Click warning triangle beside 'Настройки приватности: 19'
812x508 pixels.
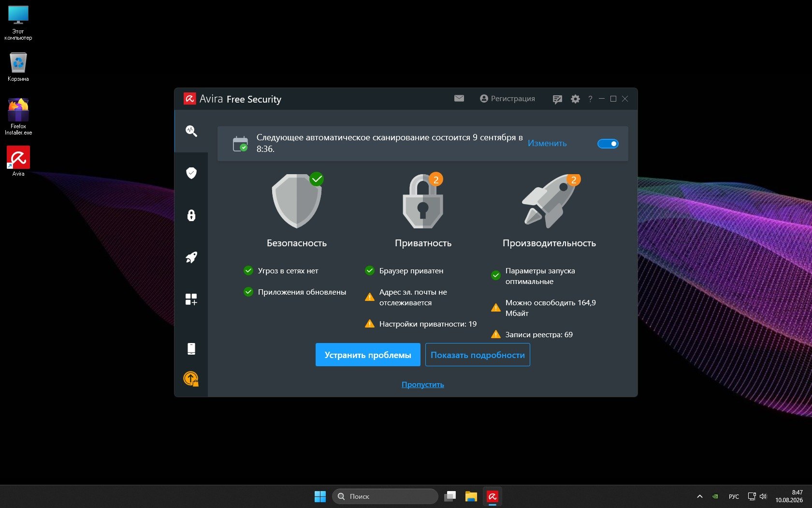click(370, 324)
